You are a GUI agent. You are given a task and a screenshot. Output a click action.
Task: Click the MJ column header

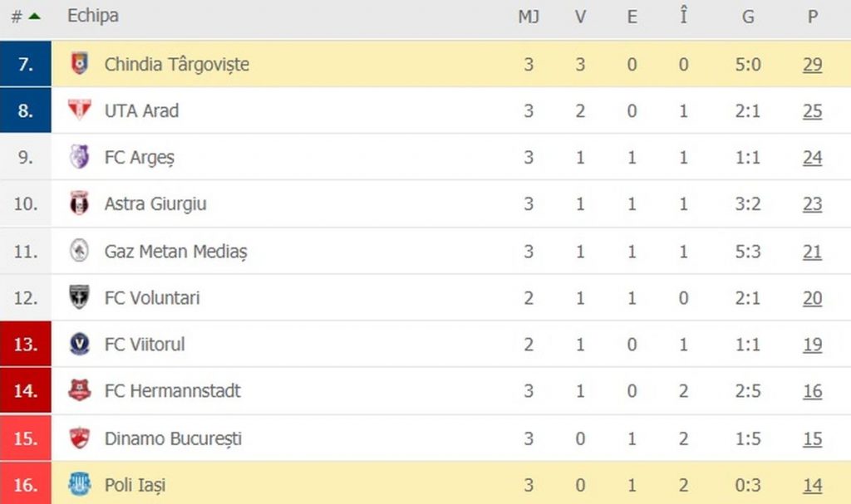click(x=529, y=15)
